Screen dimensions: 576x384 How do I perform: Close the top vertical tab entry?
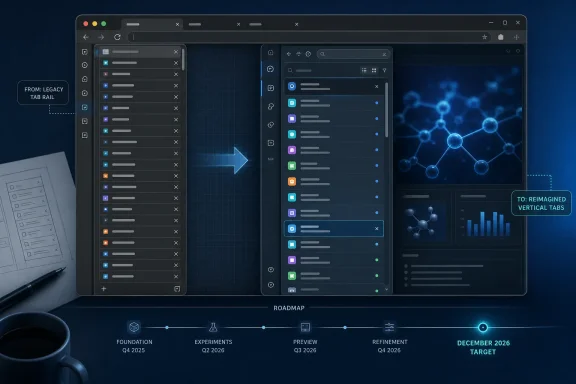click(x=377, y=86)
